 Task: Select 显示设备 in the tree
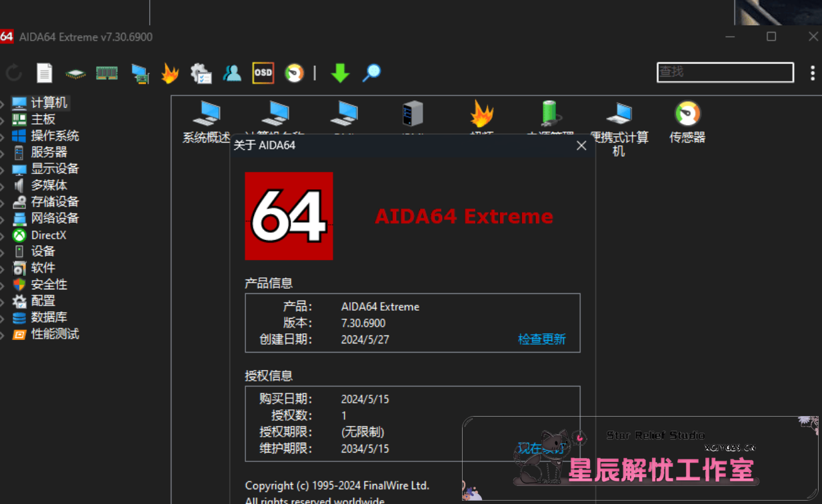(x=55, y=169)
